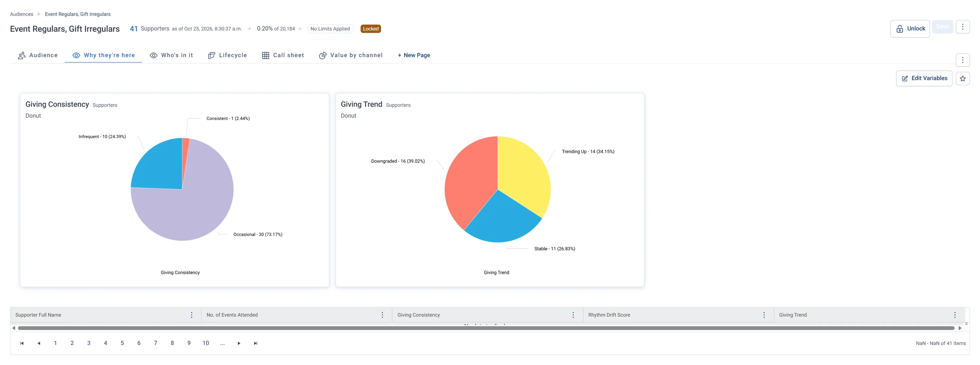The width and height of the screenshot is (980, 365).
Task: Open Rhythm Drift Score column menu
Action: tap(764, 315)
